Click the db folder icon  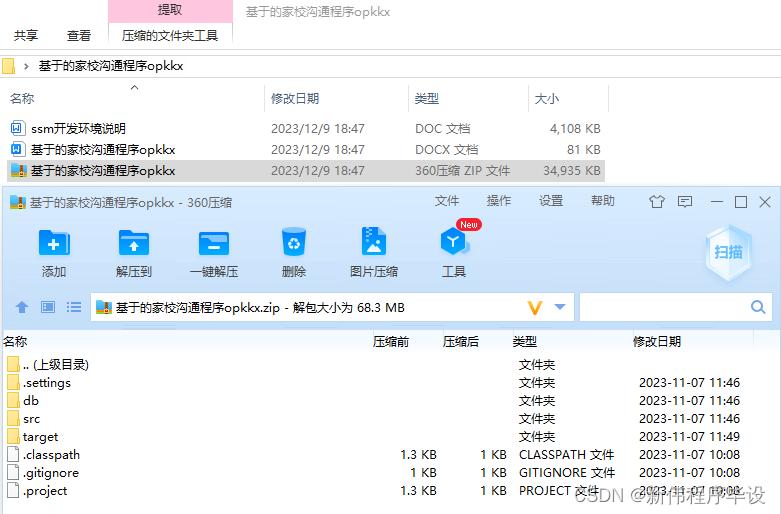click(13, 400)
